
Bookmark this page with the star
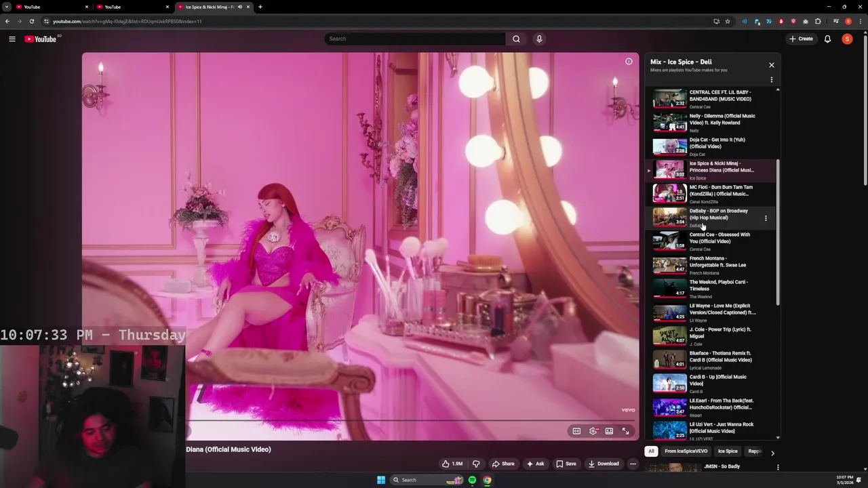coord(728,21)
